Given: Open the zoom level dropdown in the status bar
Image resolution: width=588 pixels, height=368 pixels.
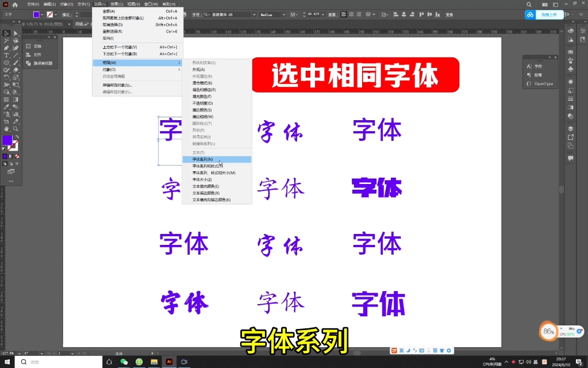Looking at the screenshot, I should [x=19, y=354].
